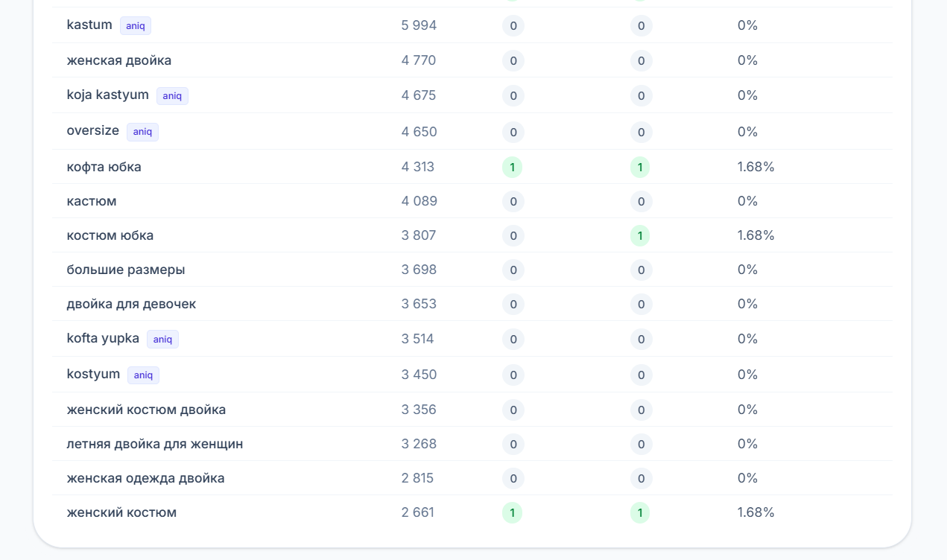This screenshot has width=947, height=560.
Task: Click the кастюм keyword text
Action: click(x=92, y=201)
